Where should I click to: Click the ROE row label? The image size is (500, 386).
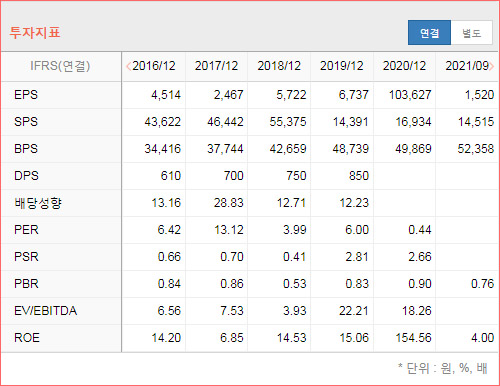tap(27, 338)
